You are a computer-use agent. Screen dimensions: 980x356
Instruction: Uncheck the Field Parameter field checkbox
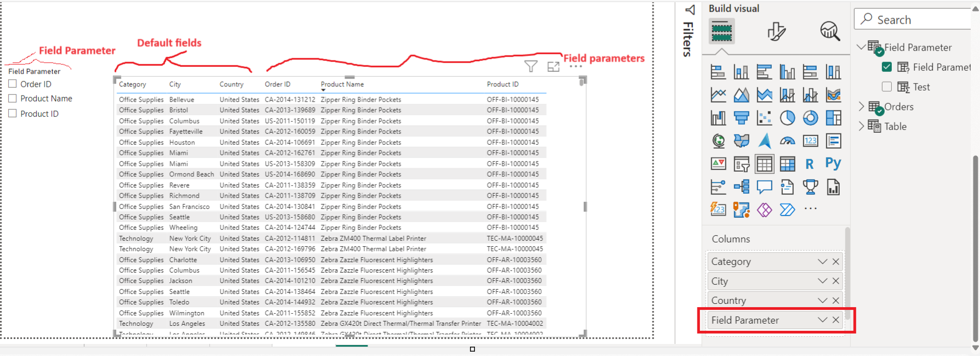pos(887,67)
